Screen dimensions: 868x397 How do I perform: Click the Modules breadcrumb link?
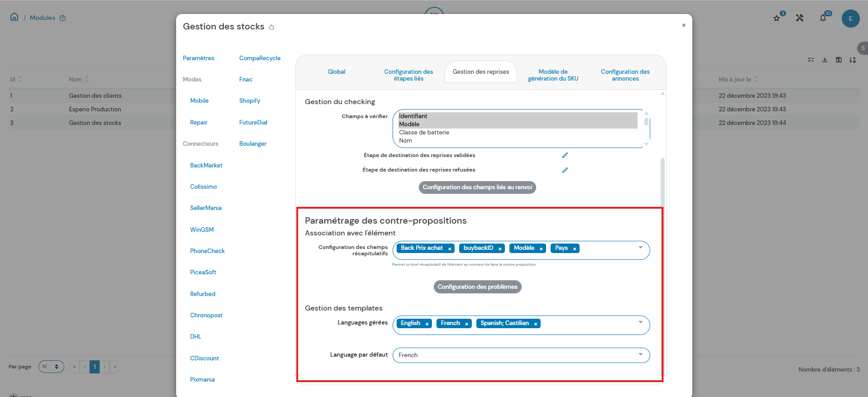43,18
